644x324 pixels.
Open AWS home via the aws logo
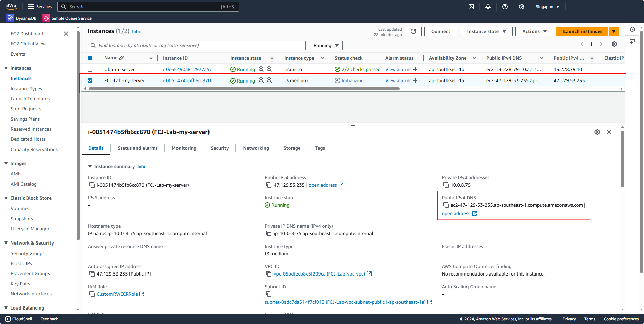(11, 6)
